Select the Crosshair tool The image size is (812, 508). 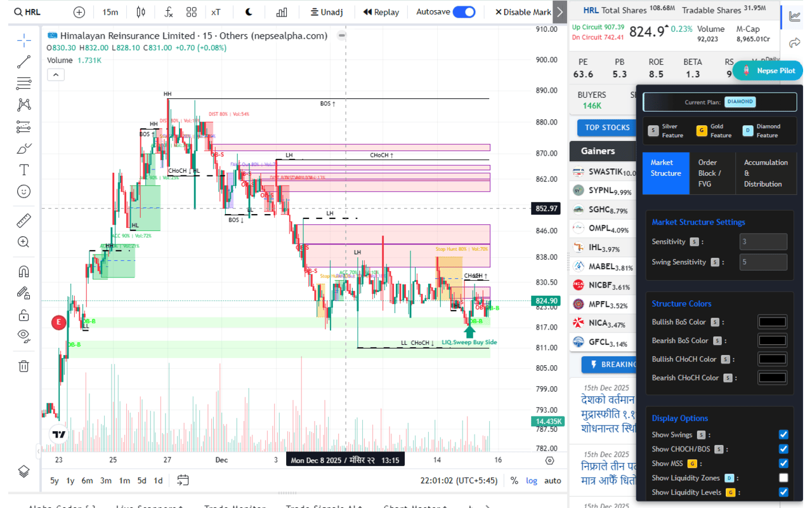(24, 41)
